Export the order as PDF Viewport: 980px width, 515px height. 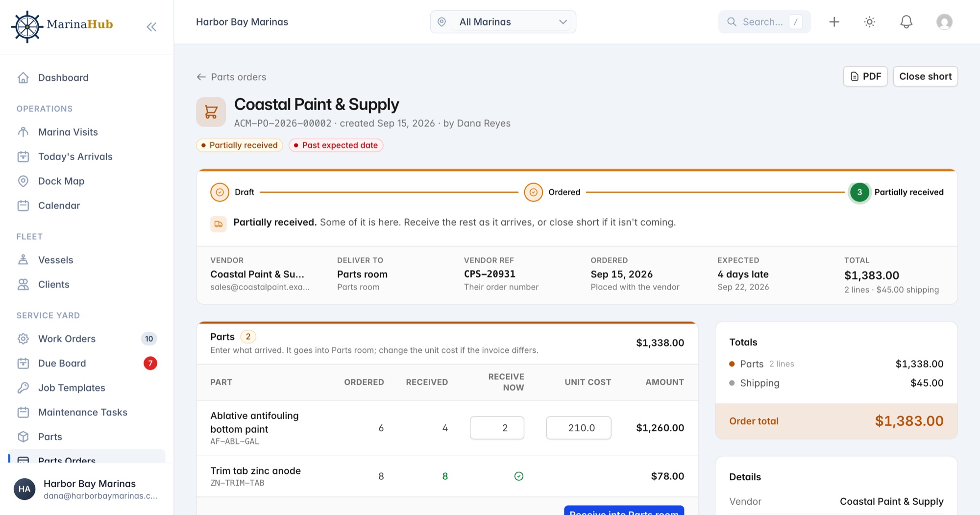coord(865,76)
